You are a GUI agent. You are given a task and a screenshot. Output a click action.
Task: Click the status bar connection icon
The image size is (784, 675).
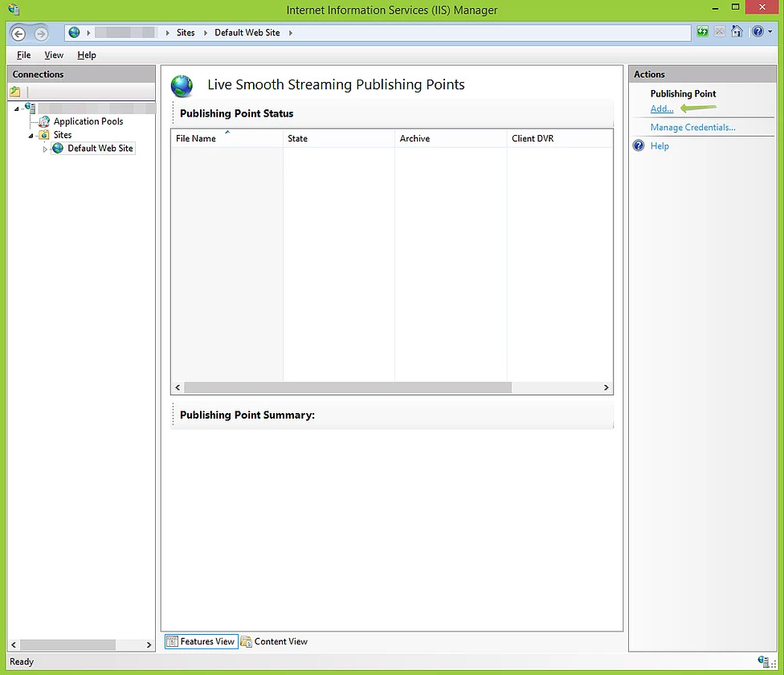pos(763,661)
